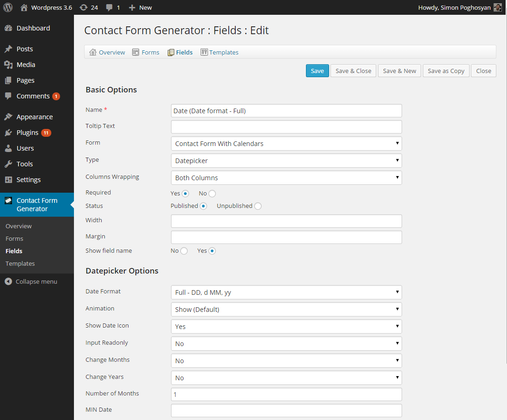507x420 pixels.
Task: Open the Change Years dropdown
Action: coord(286,378)
